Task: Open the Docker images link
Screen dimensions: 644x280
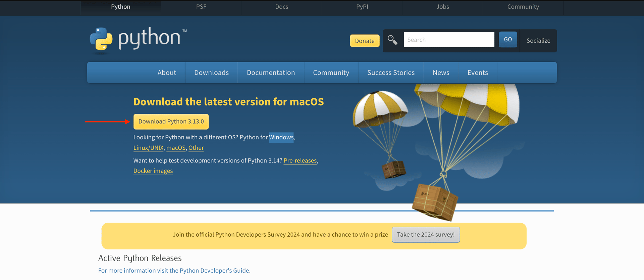Action: pyautogui.click(x=153, y=171)
